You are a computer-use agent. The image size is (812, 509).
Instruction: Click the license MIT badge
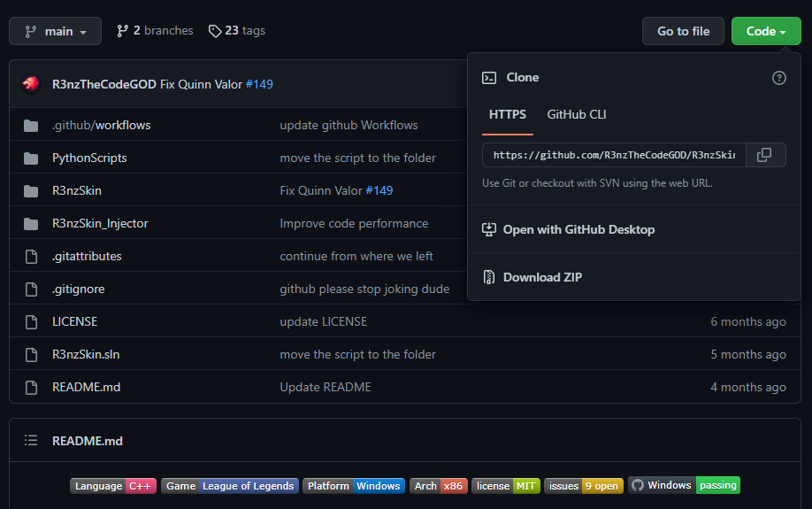click(x=506, y=486)
